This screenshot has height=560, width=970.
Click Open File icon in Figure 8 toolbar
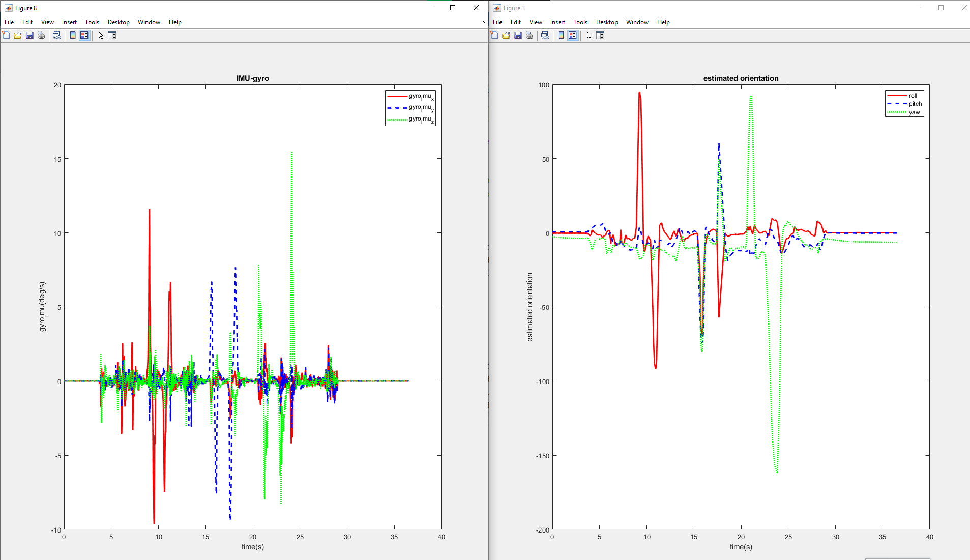(18, 35)
